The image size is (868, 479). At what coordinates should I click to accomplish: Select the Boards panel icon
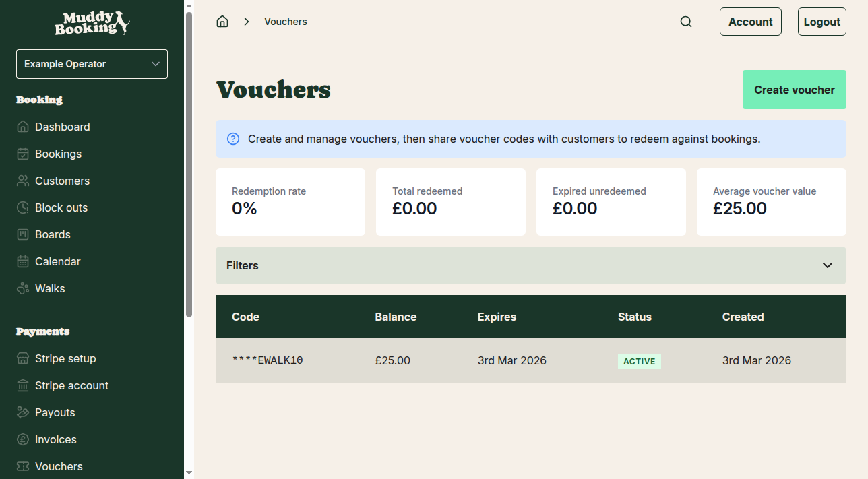pos(22,234)
